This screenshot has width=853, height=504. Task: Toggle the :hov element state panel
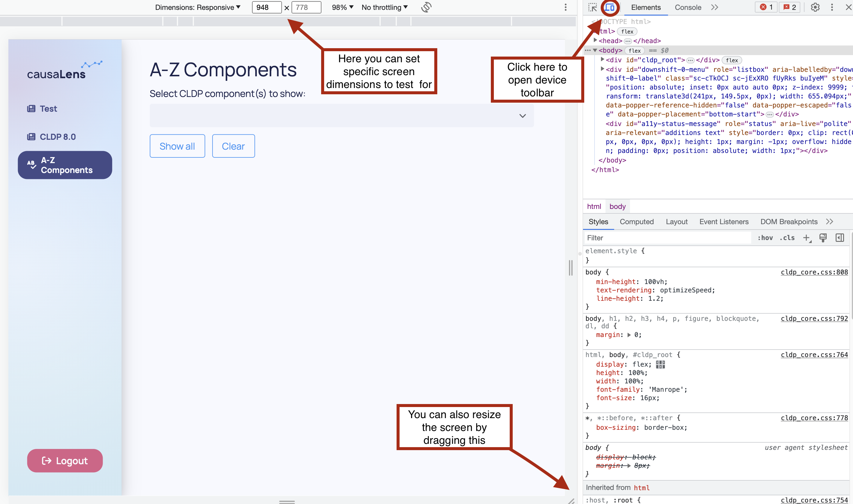coord(765,238)
